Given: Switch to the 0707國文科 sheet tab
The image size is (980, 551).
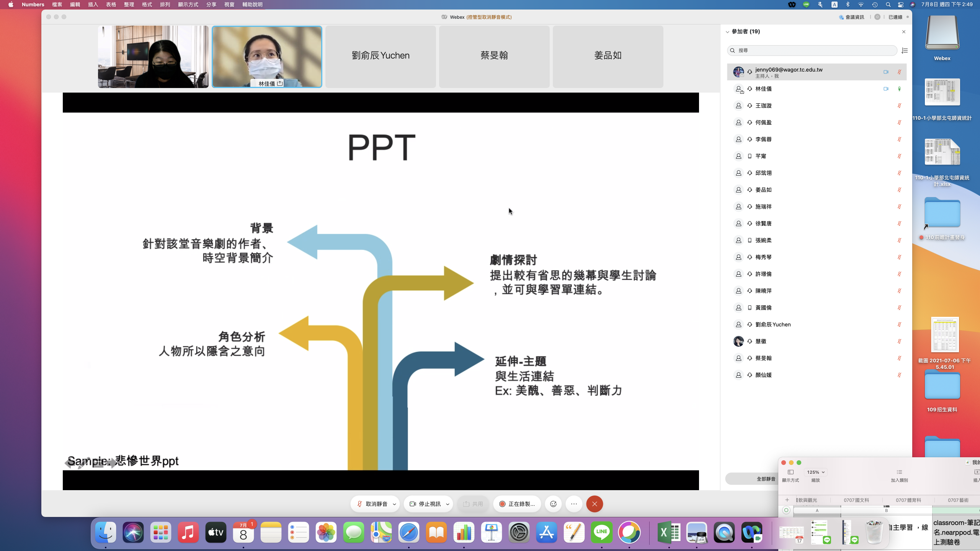Looking at the screenshot, I should (856, 500).
